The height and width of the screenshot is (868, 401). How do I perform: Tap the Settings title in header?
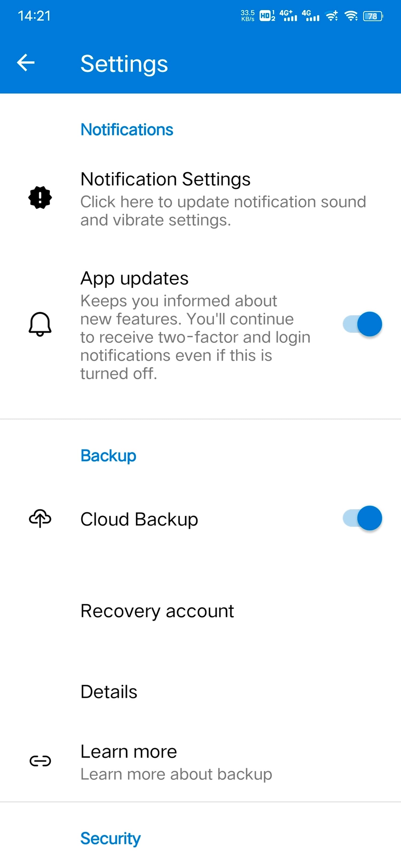click(x=124, y=64)
